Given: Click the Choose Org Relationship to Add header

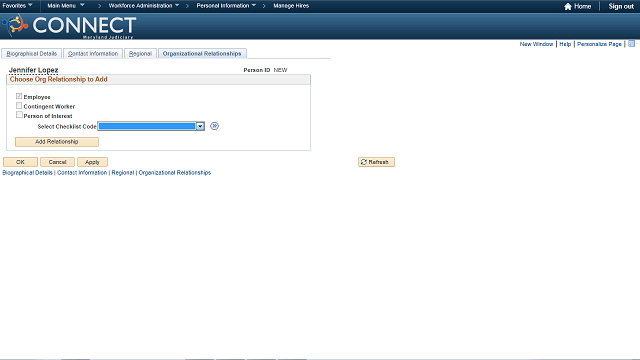Looking at the screenshot, I should pos(58,79).
